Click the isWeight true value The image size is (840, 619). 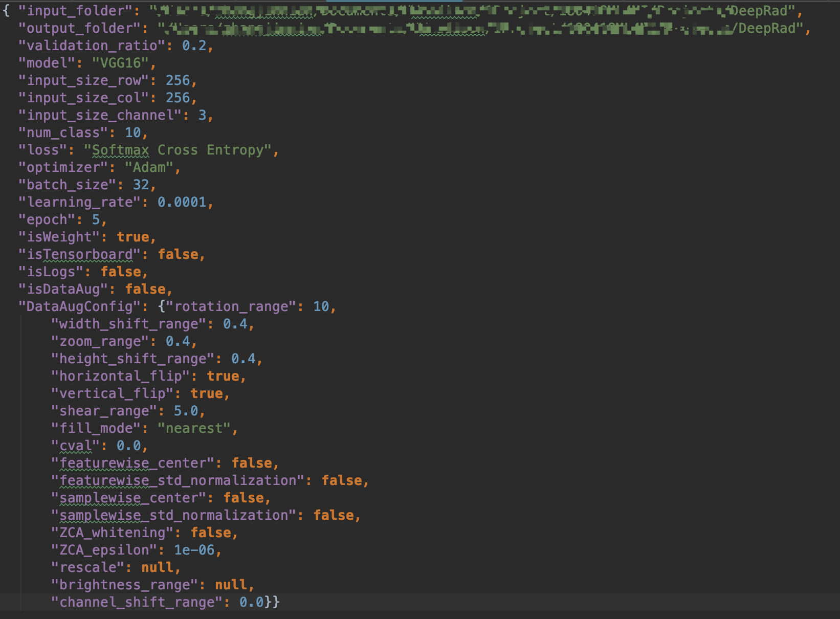pyautogui.click(x=133, y=237)
